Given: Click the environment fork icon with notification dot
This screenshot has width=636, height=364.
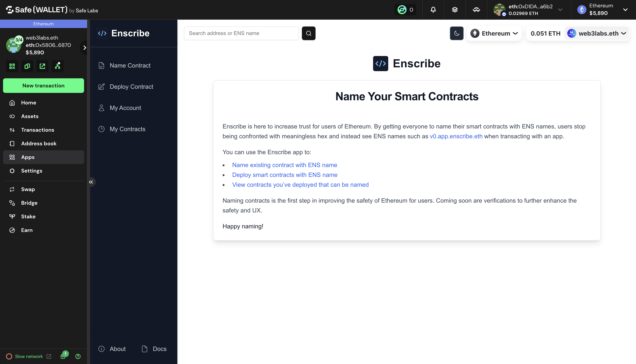Looking at the screenshot, I should [58, 66].
